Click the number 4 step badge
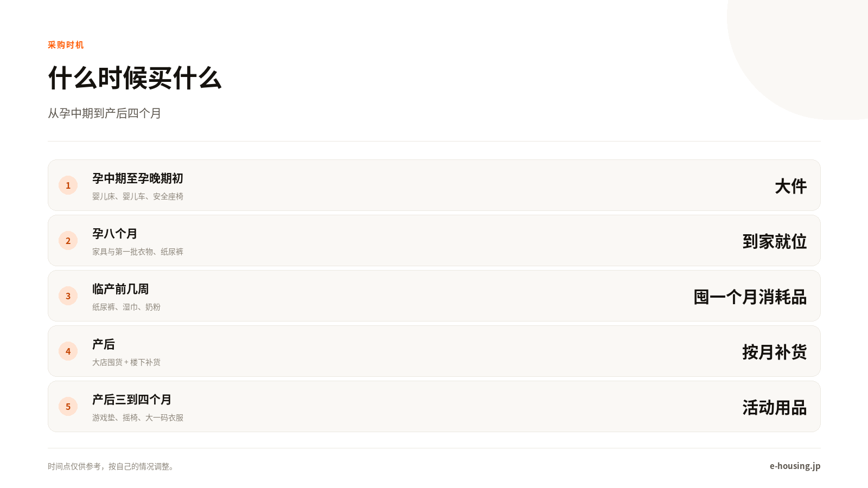Viewport: 868px width, 488px height. click(x=68, y=351)
